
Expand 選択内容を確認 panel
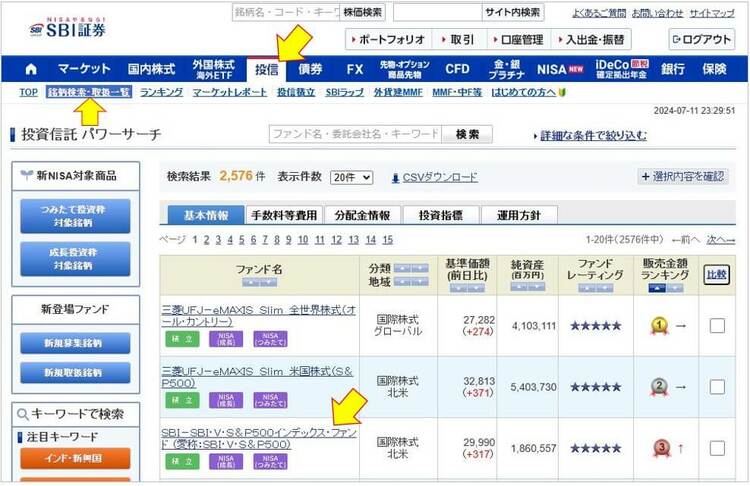[x=683, y=177]
